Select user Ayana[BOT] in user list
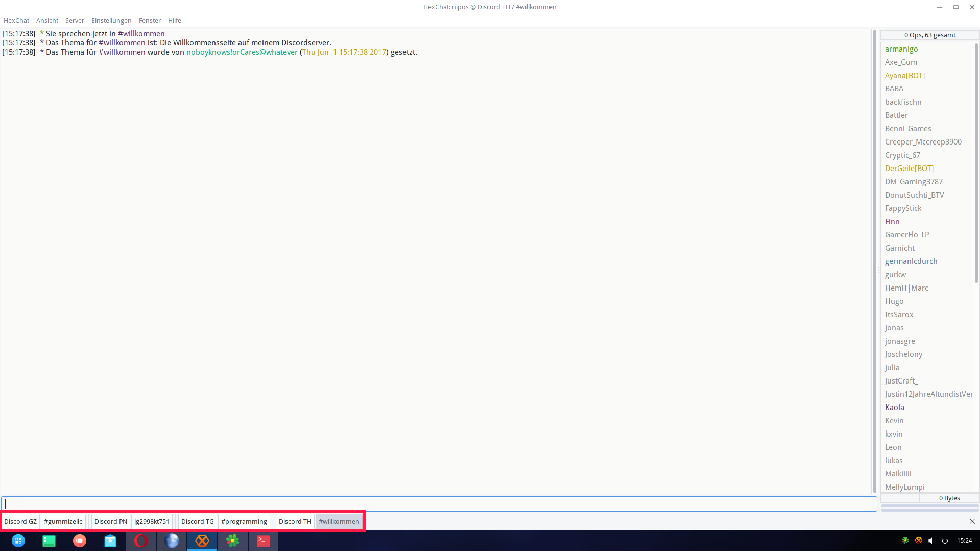Viewport: 980px width, 551px height. pos(904,76)
